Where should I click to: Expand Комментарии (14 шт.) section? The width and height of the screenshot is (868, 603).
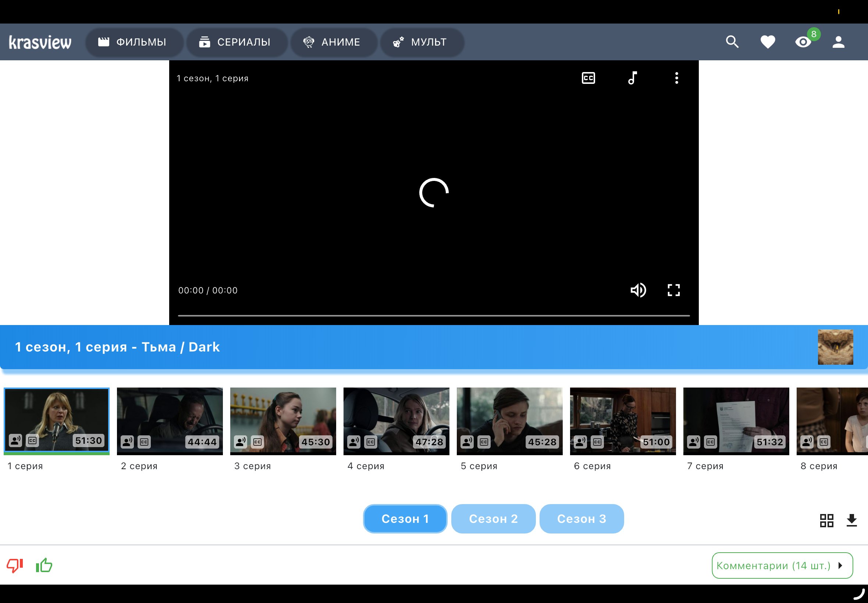[x=782, y=565]
